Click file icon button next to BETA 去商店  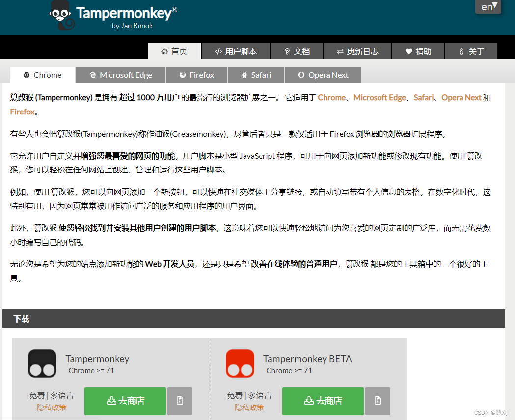[x=378, y=401]
